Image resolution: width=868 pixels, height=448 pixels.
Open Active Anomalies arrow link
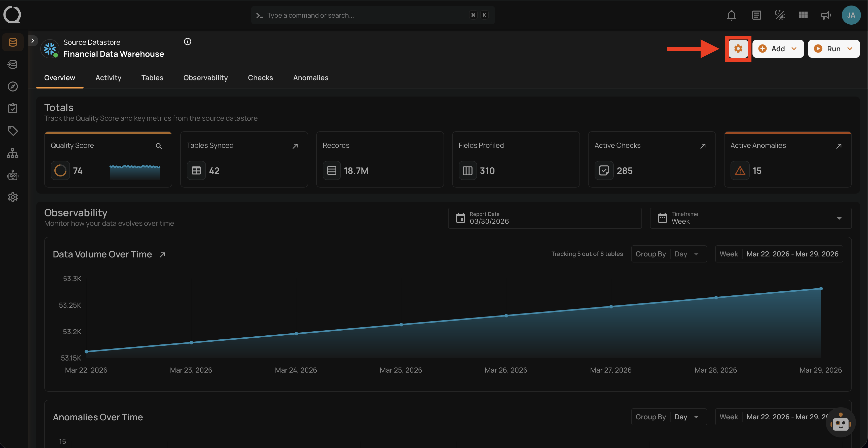(x=839, y=146)
